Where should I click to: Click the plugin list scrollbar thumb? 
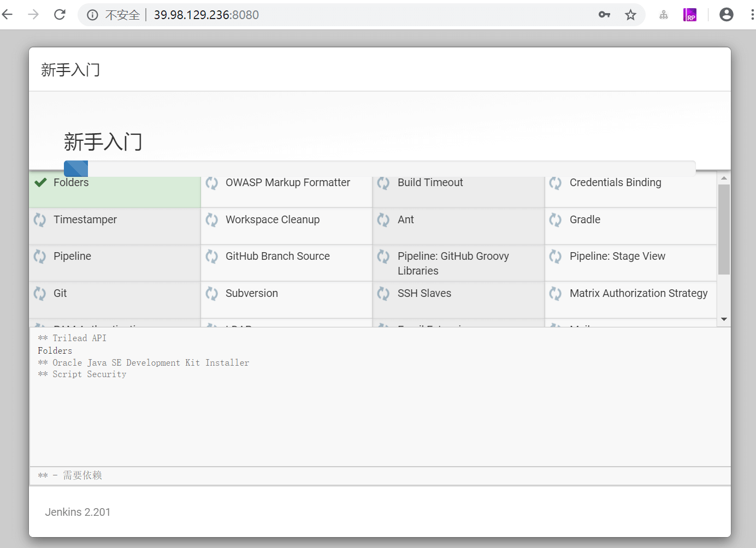point(724,229)
